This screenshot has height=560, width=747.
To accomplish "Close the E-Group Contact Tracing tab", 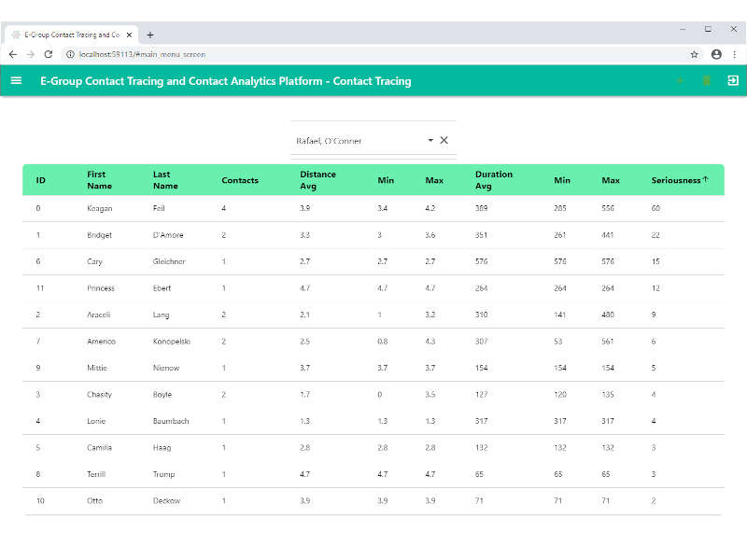I will click(129, 35).
